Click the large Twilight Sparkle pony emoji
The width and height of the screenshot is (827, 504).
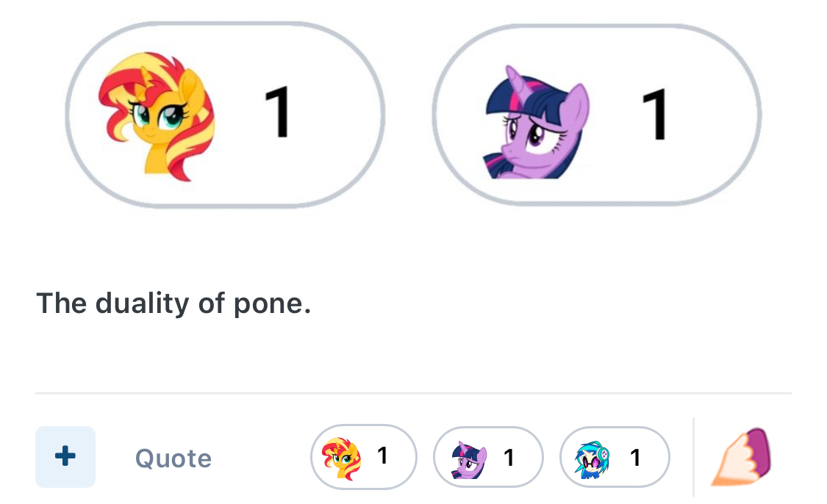click(x=536, y=122)
